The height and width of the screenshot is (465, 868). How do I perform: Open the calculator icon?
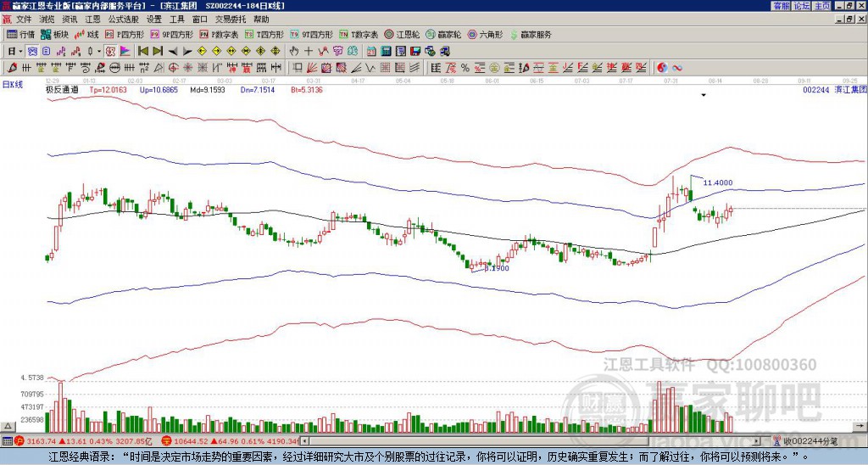coord(387,52)
